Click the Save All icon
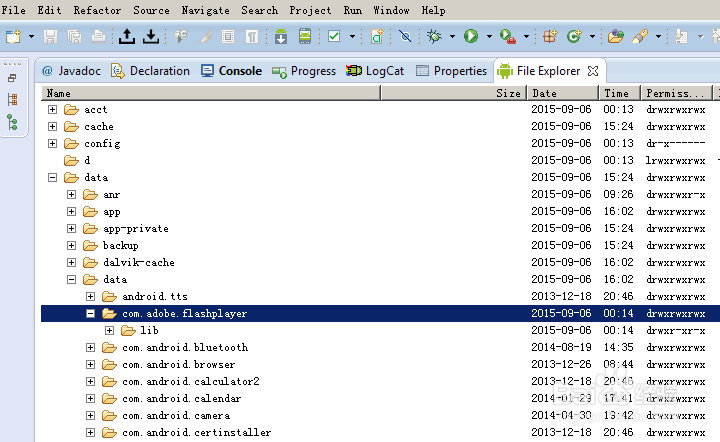Screen dimensions: 720x442 tap(74, 36)
